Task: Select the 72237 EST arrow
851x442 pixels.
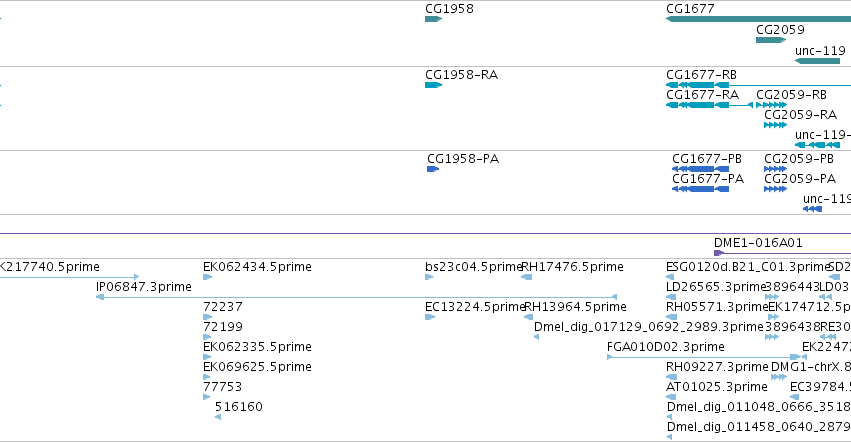Action: pos(207,317)
